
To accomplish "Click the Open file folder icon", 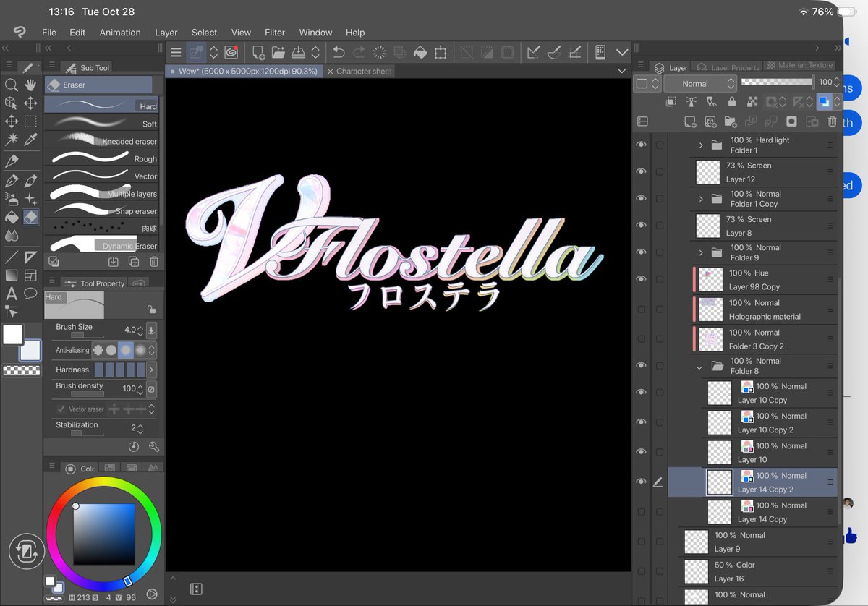I will [x=278, y=52].
